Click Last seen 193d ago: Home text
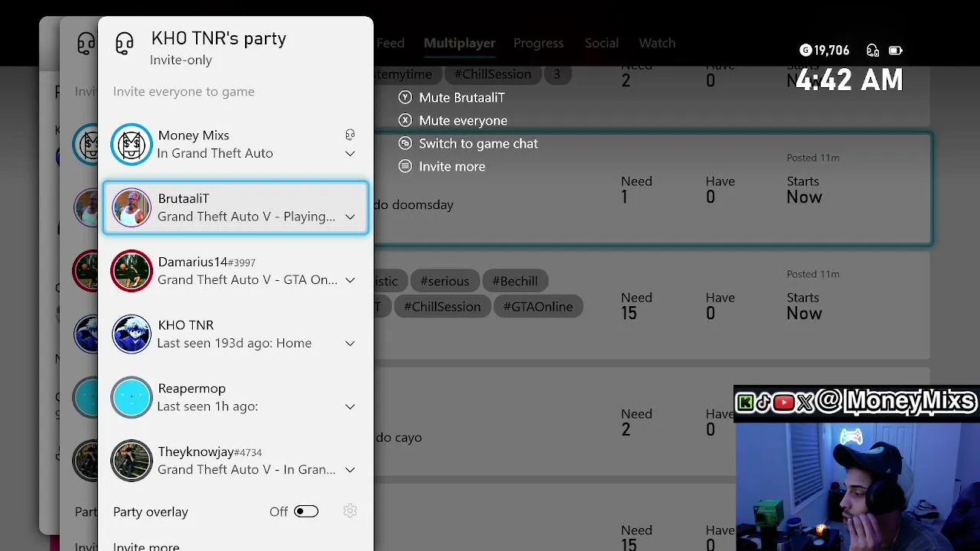Image resolution: width=980 pixels, height=551 pixels. pos(234,344)
